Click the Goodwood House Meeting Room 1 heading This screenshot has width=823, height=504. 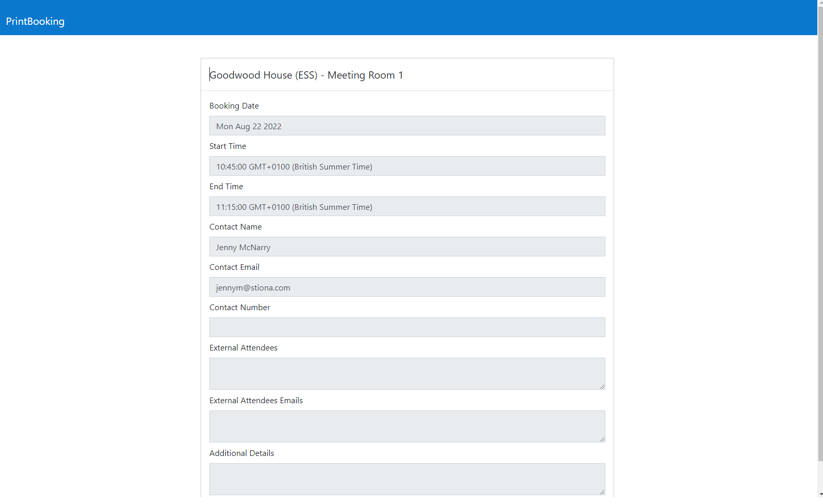click(x=306, y=75)
